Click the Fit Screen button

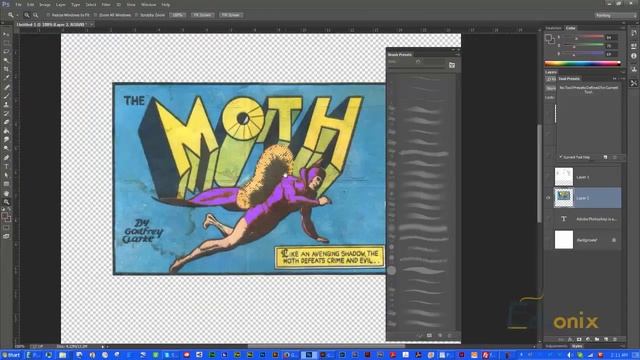click(202, 15)
